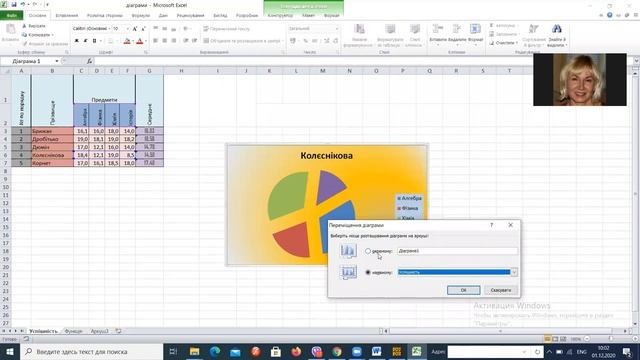The height and width of the screenshot is (360, 640).
Task: Click the decrease font size icon
Action: pos(143,29)
